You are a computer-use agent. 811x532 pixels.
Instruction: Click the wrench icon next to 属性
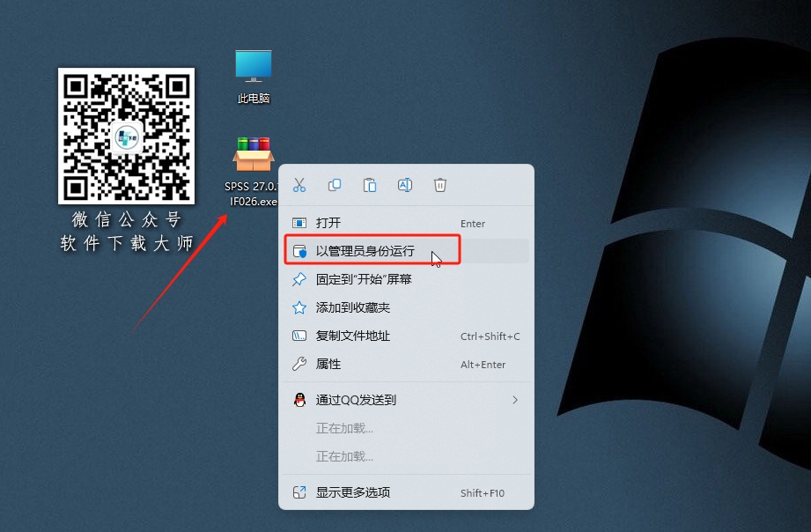[299, 363]
